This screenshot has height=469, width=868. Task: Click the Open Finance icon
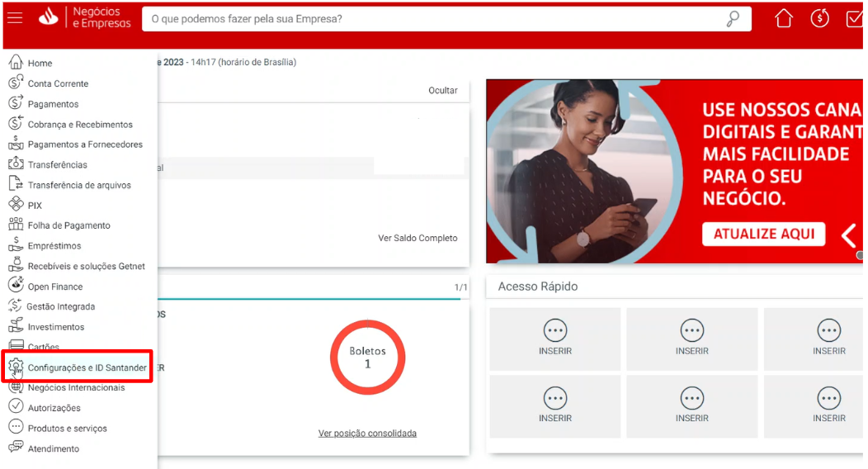16,285
